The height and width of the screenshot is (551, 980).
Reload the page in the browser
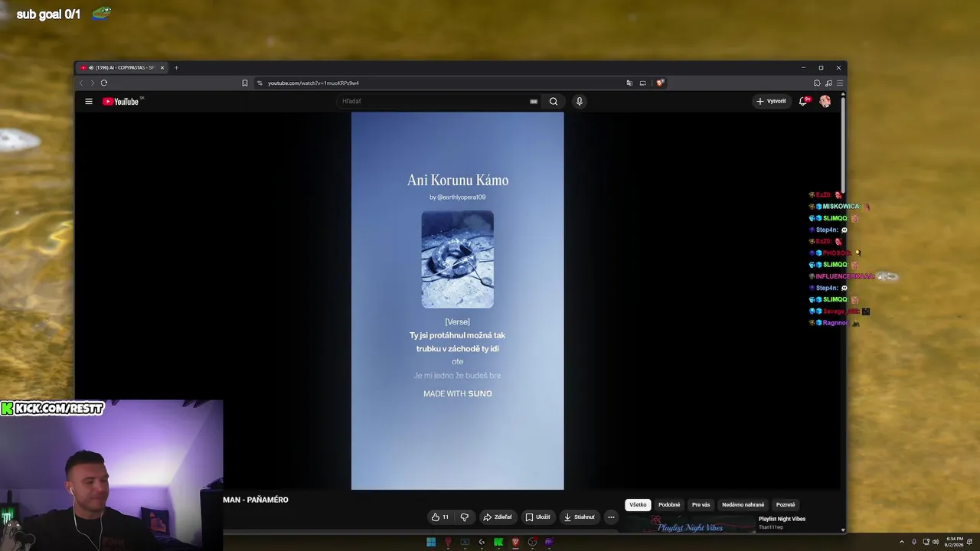104,83
